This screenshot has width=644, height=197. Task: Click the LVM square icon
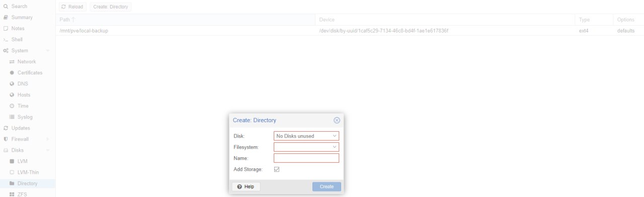[12, 161]
